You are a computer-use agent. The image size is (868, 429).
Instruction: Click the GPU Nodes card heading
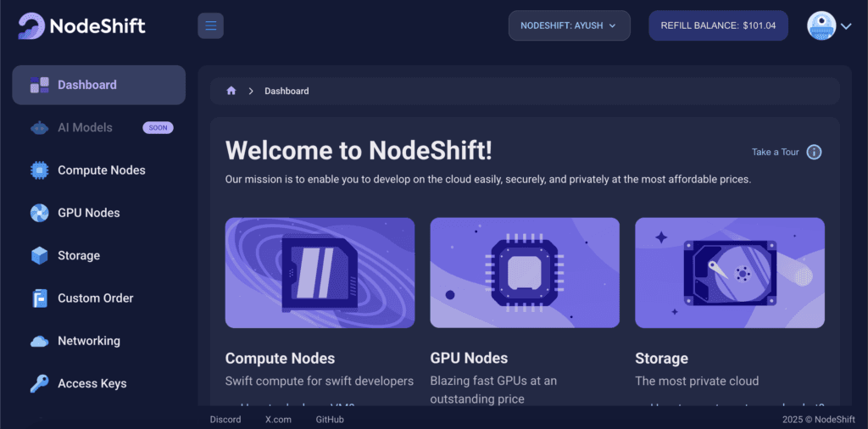click(x=469, y=358)
